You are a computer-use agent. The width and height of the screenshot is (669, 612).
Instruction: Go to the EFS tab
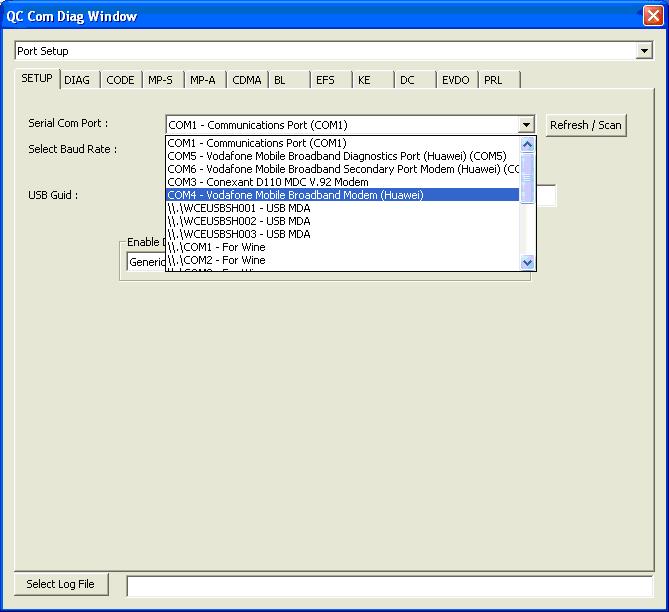[x=331, y=80]
